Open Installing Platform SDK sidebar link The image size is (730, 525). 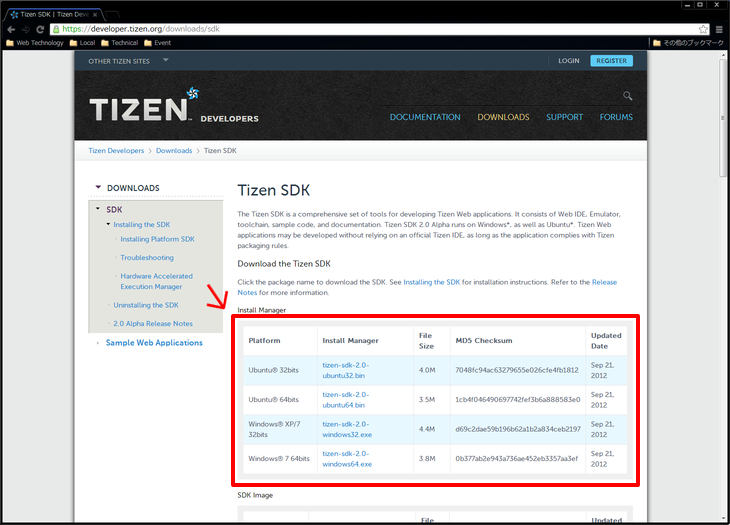pos(157,239)
